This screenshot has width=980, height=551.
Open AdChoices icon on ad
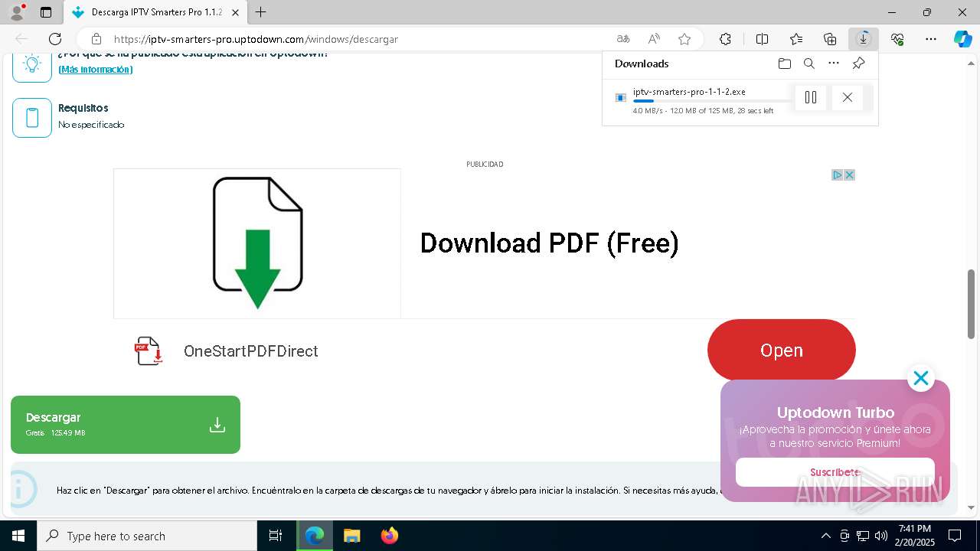[837, 175]
